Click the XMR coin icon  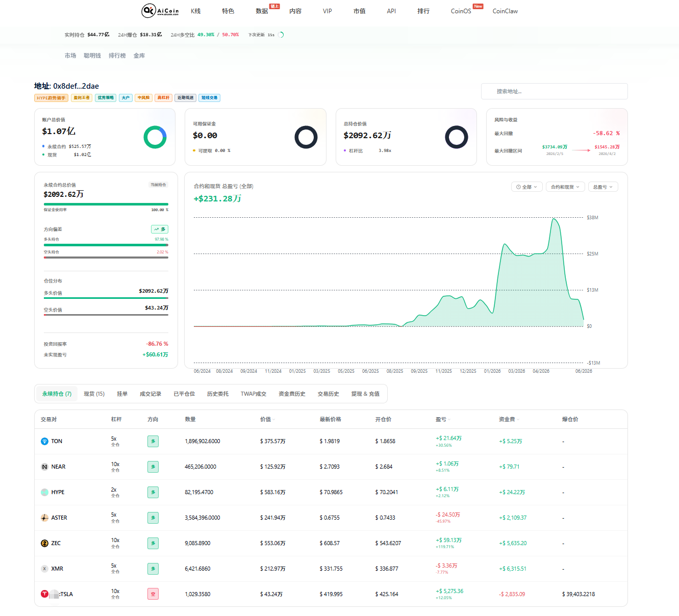44,569
